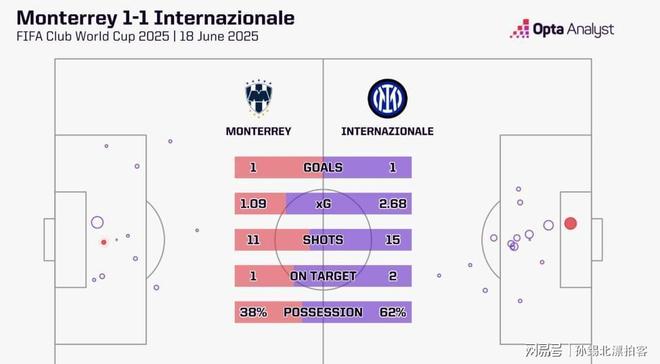Click the large purple circle beside Inter's red goal dot
660x364 pixels.
[x=548, y=225]
